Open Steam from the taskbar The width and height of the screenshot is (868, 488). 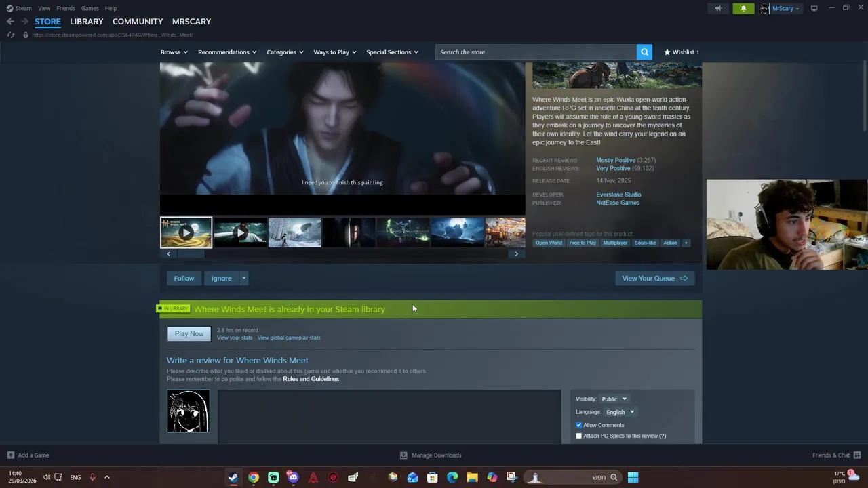(233, 477)
